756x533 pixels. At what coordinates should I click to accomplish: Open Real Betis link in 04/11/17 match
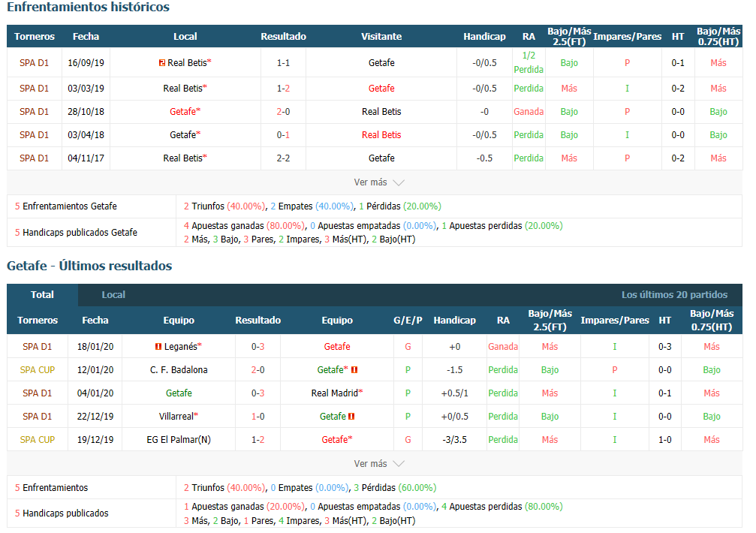click(x=182, y=158)
